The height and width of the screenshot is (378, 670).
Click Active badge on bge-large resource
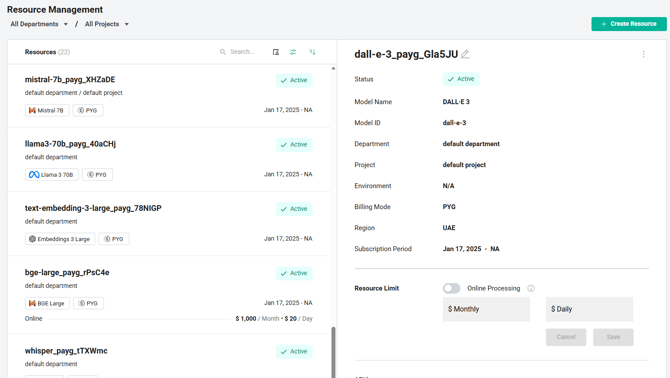coord(294,273)
